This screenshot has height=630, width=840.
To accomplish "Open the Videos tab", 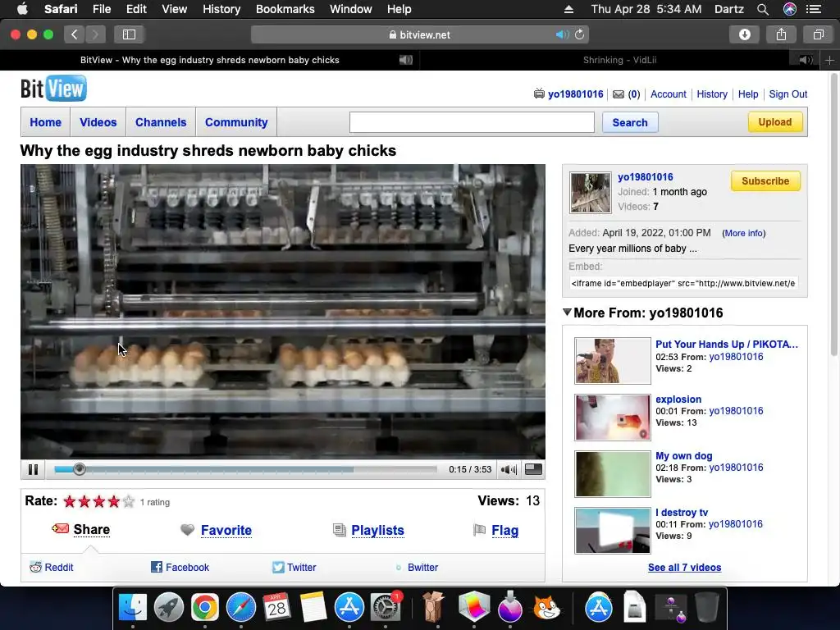I will tap(98, 122).
